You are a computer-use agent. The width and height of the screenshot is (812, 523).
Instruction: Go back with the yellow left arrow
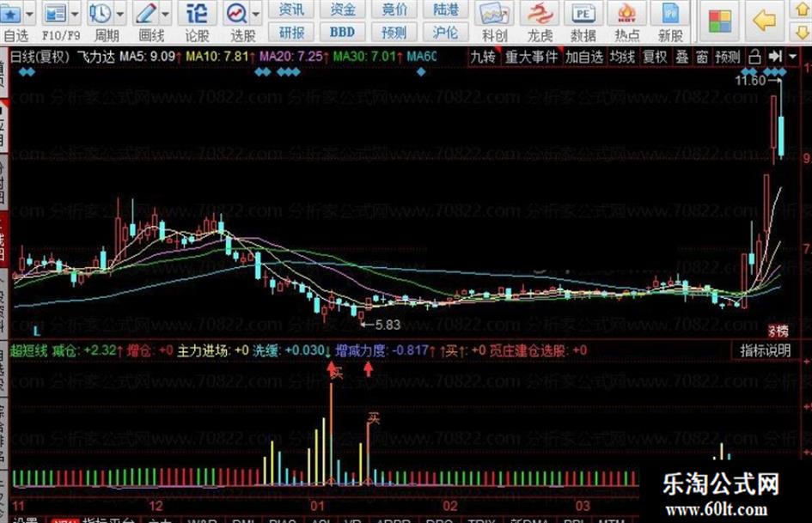tap(765, 21)
